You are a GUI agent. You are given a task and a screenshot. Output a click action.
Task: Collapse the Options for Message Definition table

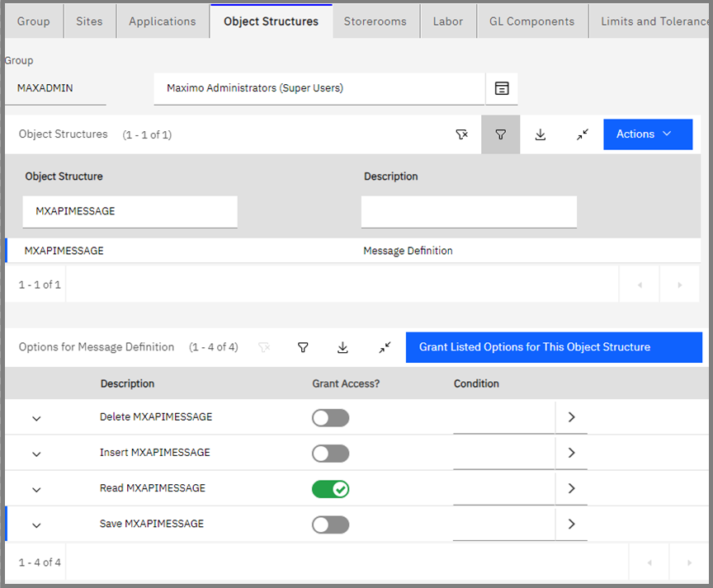(385, 347)
